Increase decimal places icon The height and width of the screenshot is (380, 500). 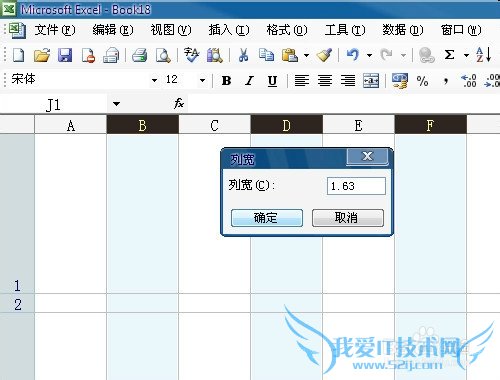tap(469, 81)
